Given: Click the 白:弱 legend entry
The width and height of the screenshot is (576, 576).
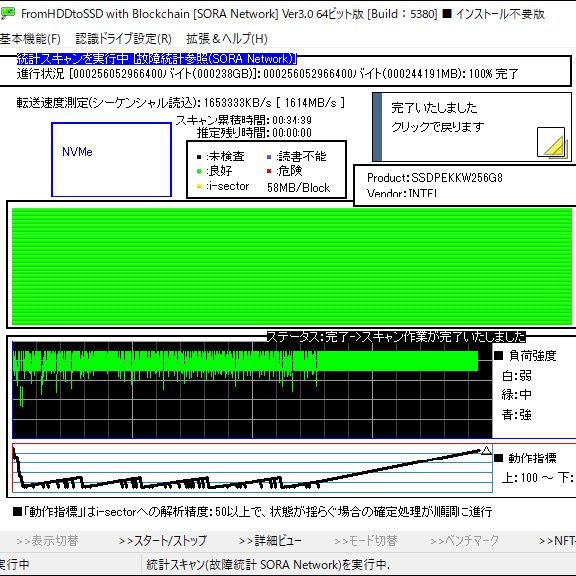Looking at the screenshot, I should click(516, 375).
